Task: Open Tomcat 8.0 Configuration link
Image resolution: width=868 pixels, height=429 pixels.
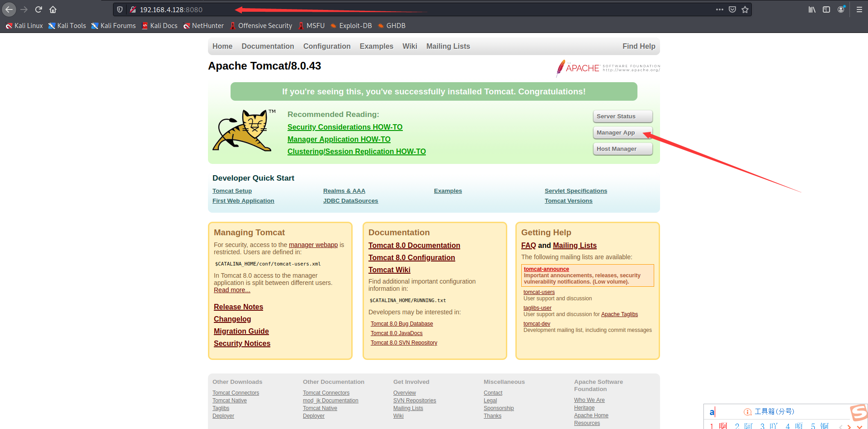Action: pos(412,258)
